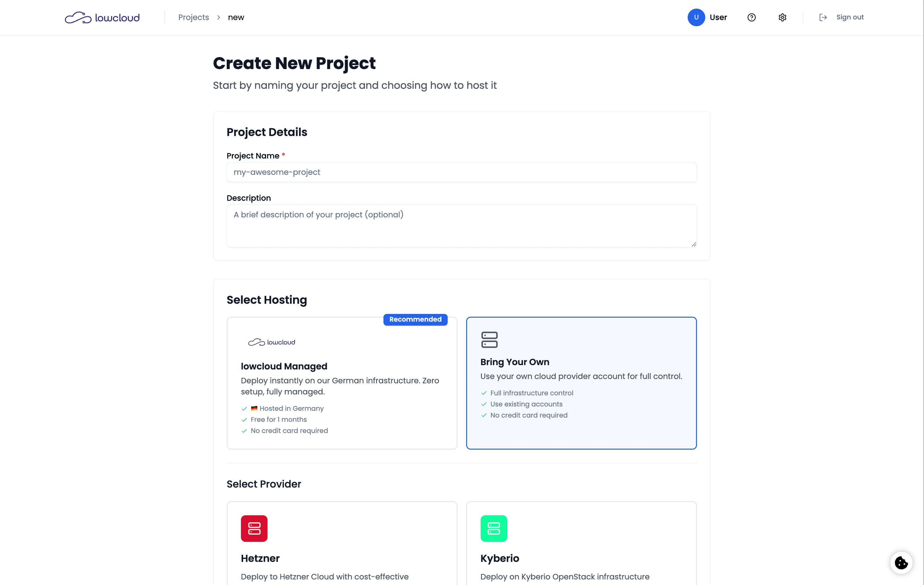This screenshot has width=924, height=585.
Task: Click the optional Description text area
Action: click(461, 226)
